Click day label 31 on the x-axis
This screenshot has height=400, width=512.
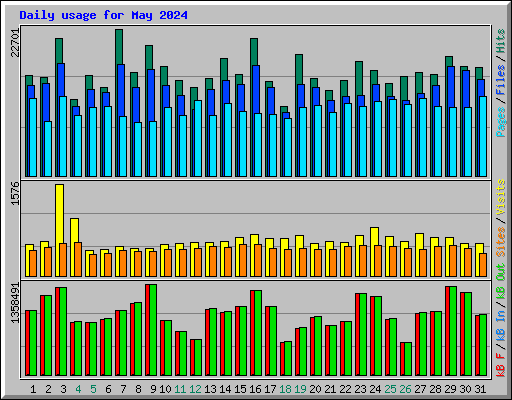point(480,389)
